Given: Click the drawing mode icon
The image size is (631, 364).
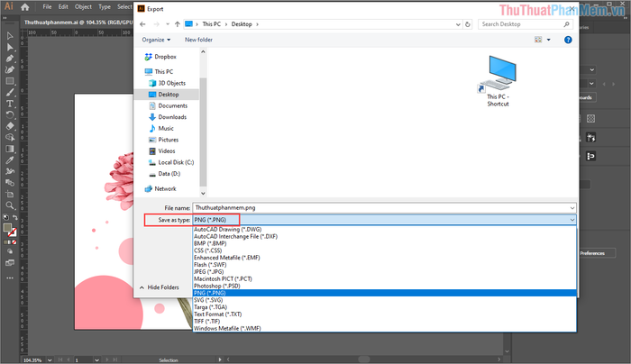Looking at the screenshot, I should click(10, 251).
